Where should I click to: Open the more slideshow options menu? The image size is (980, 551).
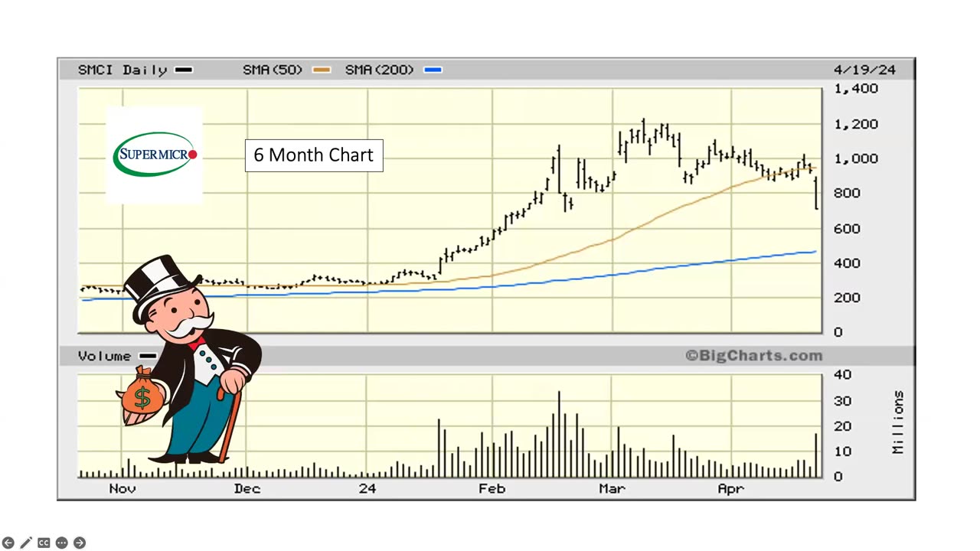pos(61,543)
